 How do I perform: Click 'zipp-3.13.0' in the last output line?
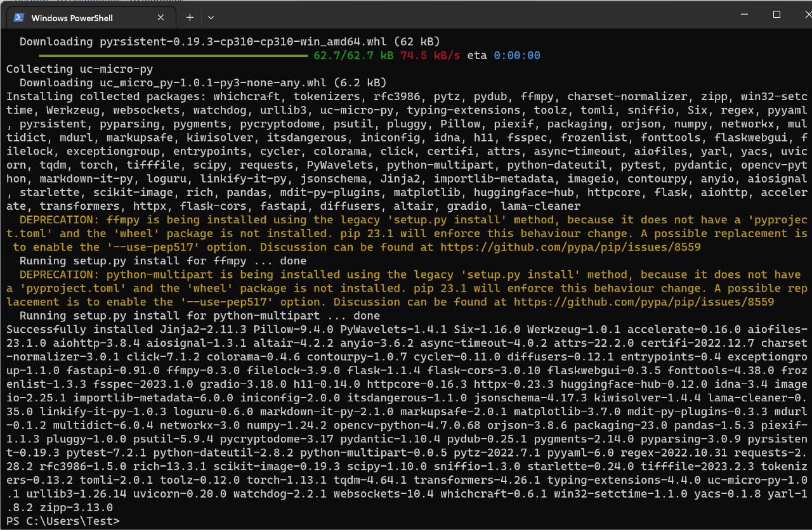76,508
